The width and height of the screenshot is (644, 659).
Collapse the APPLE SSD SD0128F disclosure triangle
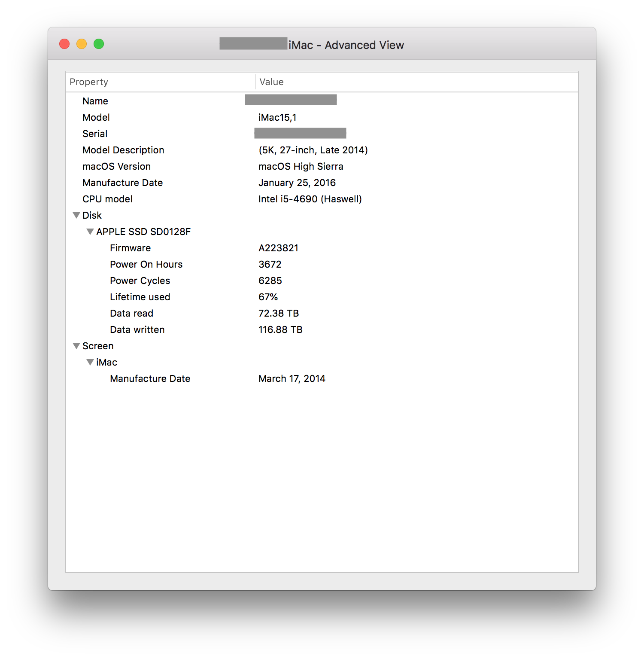(90, 232)
